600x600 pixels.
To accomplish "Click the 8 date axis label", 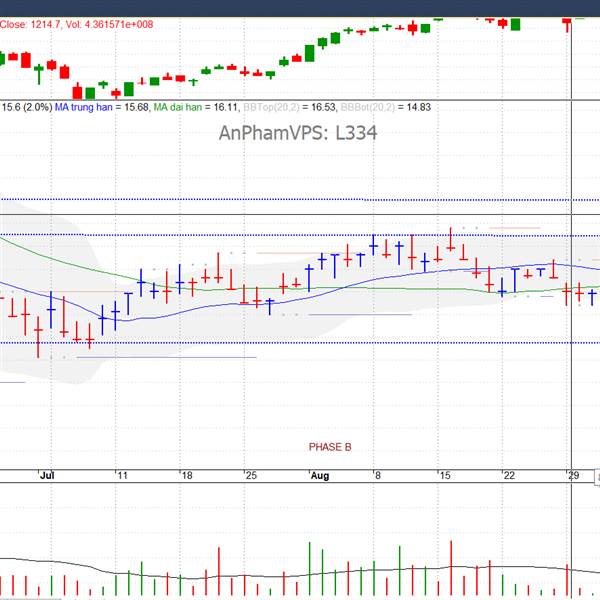I will (x=378, y=476).
